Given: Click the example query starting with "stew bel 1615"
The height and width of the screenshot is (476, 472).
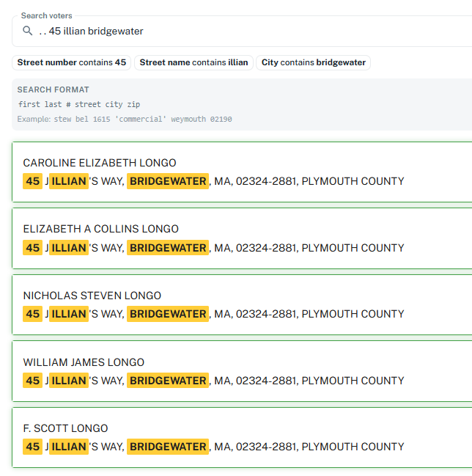Looking at the screenshot, I should (x=142, y=119).
